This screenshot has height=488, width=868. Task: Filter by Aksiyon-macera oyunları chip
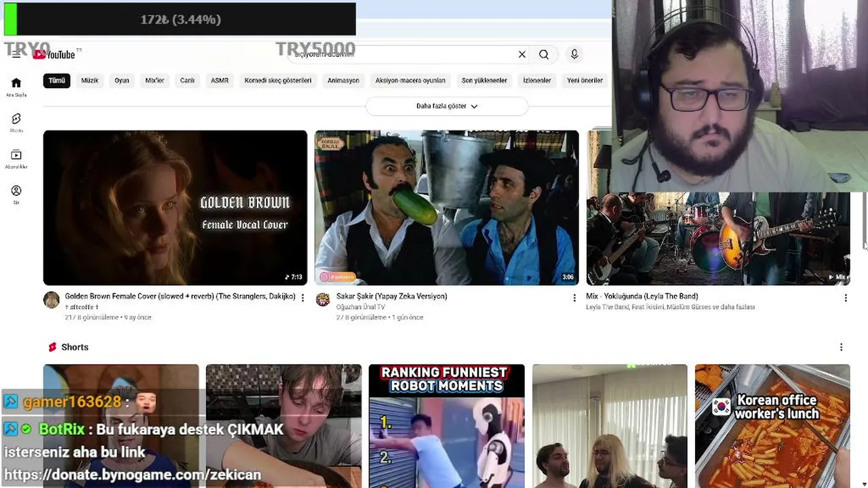click(410, 81)
